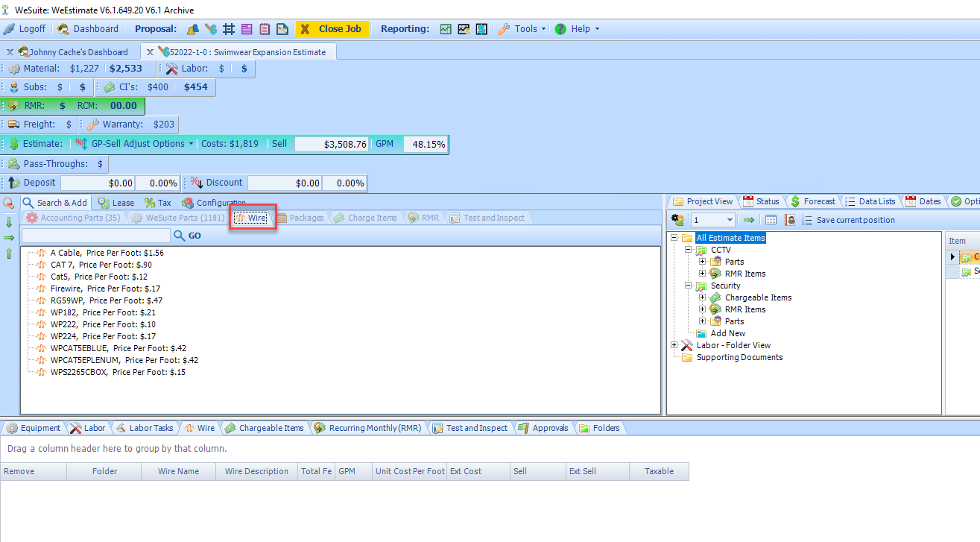This screenshot has height=542, width=980.
Task: Click the green right arrow in left strip
Action: pos(9,238)
